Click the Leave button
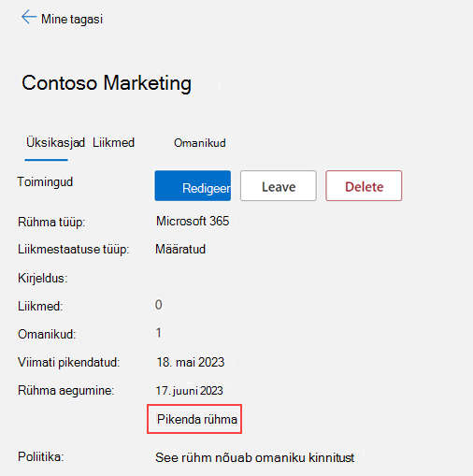The width and height of the screenshot is (473, 476). [279, 186]
